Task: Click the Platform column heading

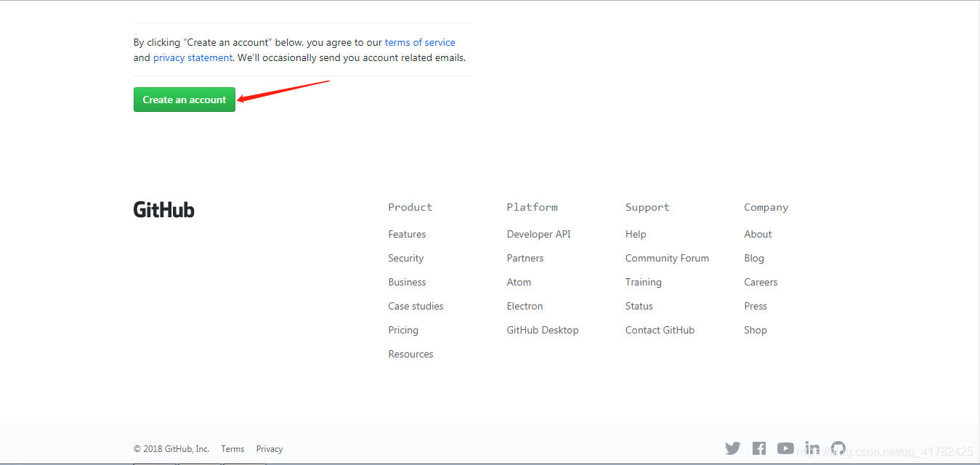Action: [x=532, y=207]
